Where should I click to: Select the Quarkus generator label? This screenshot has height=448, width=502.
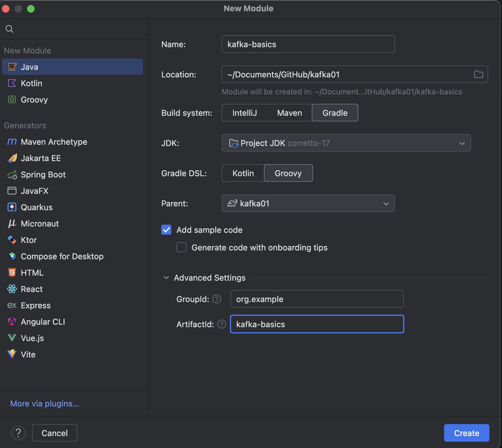click(37, 207)
